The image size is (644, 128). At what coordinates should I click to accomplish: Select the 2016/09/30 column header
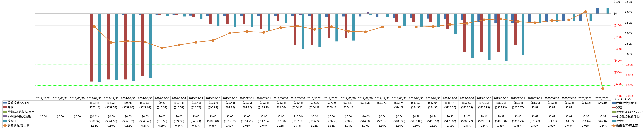pos(298,98)
